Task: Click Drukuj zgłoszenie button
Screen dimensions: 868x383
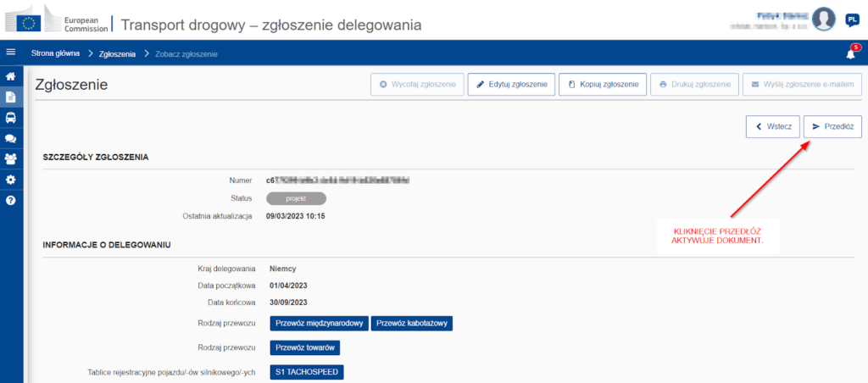Action: 694,85
